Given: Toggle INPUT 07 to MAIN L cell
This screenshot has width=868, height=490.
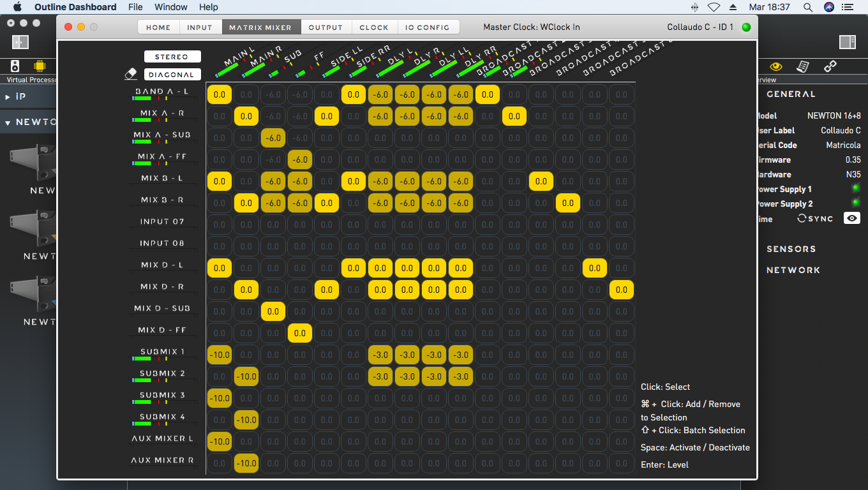Looking at the screenshot, I should point(220,225).
